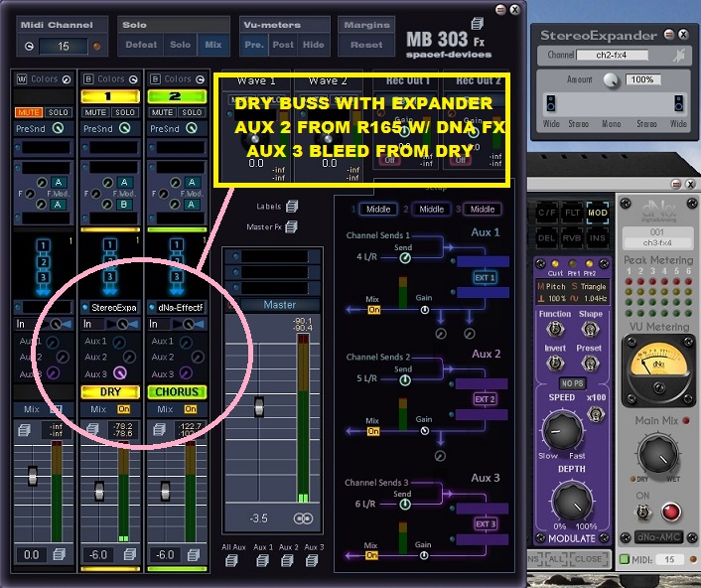Click the StereoExpander pin icon
This screenshot has width=701, height=588.
pyautogui.click(x=678, y=56)
